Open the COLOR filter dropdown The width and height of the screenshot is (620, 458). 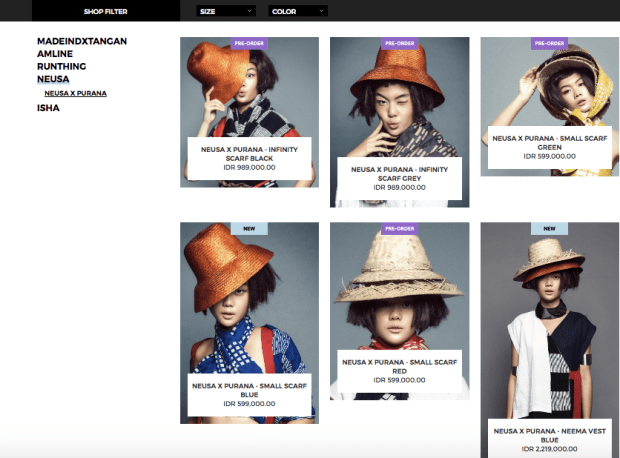(x=298, y=11)
